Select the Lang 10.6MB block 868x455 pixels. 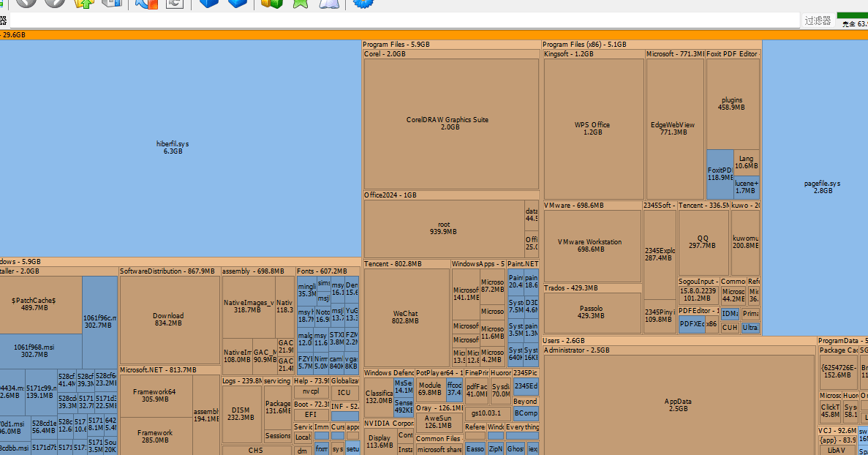(x=746, y=162)
